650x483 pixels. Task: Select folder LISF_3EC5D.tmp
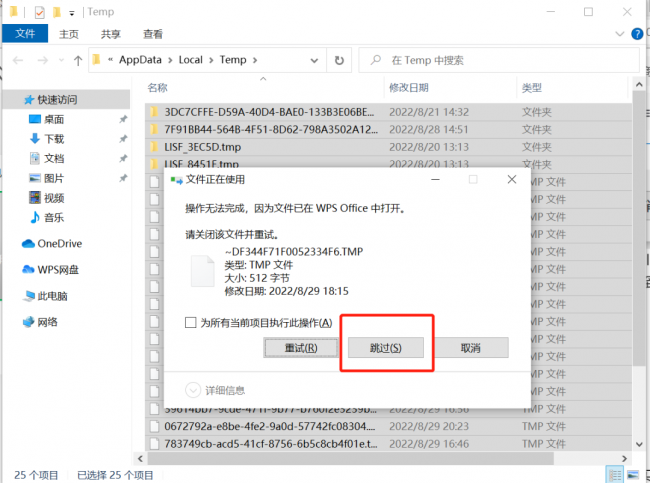point(202,147)
